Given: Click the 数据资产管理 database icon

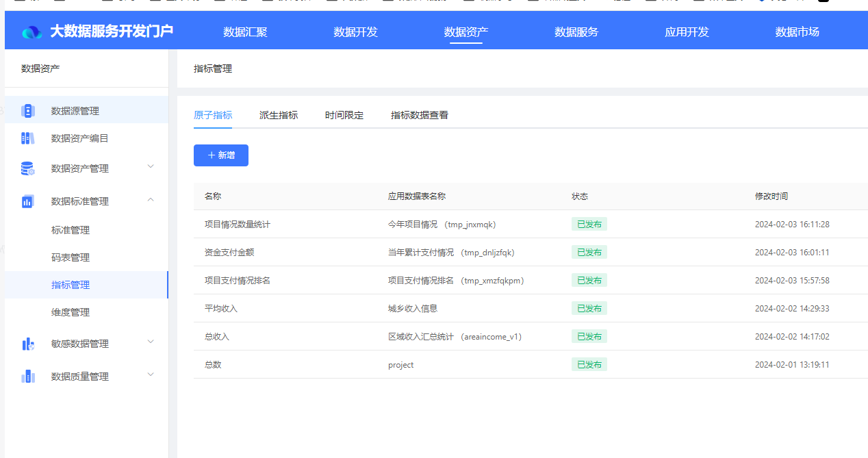Looking at the screenshot, I should pyautogui.click(x=27, y=168).
